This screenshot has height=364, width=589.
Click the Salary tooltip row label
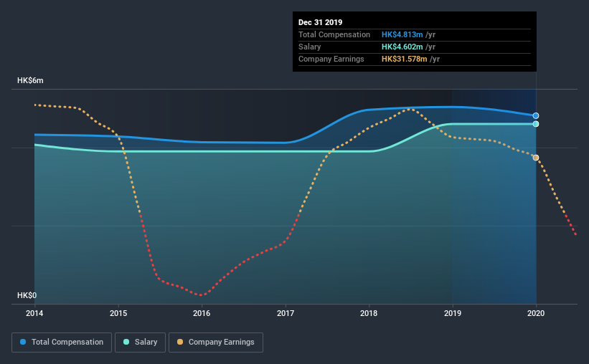(x=309, y=47)
